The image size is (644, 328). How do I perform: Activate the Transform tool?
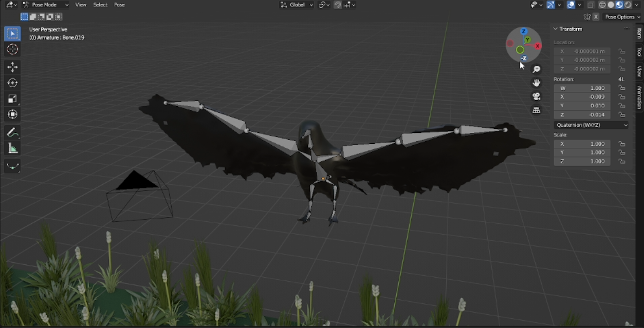coord(12,114)
